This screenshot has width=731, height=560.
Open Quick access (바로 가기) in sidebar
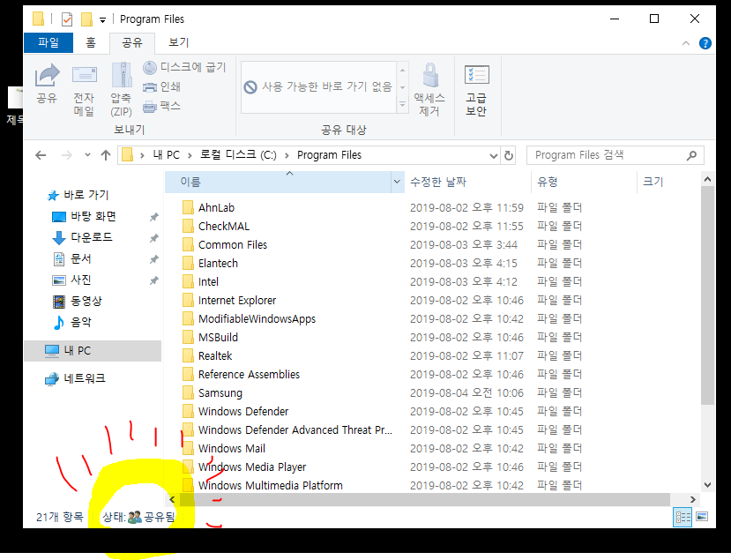pyautogui.click(x=78, y=195)
